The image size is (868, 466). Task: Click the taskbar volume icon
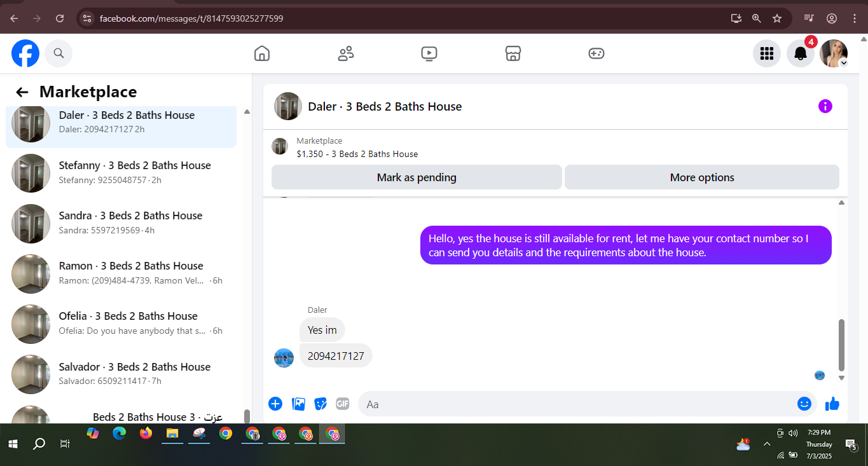(793, 433)
